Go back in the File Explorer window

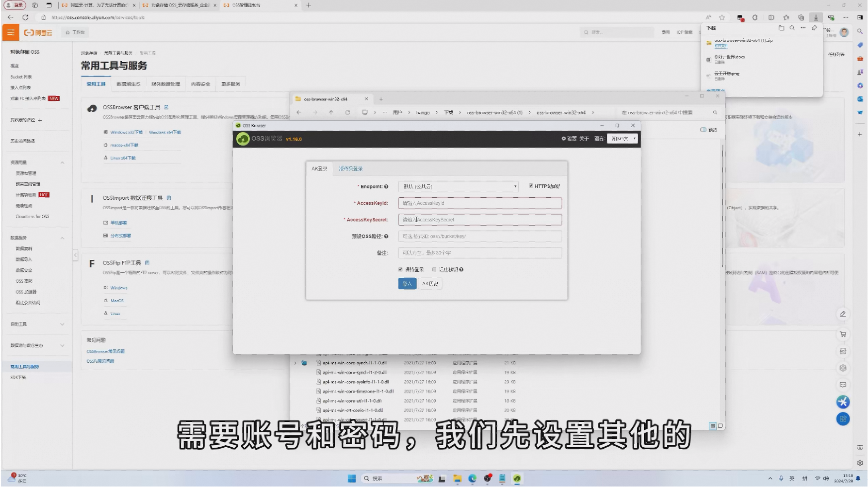[298, 112]
